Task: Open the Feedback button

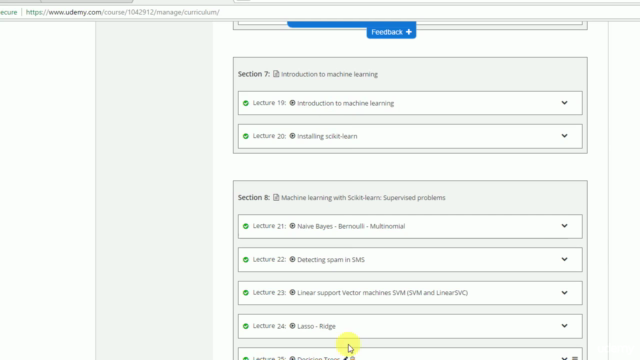Action: (391, 32)
